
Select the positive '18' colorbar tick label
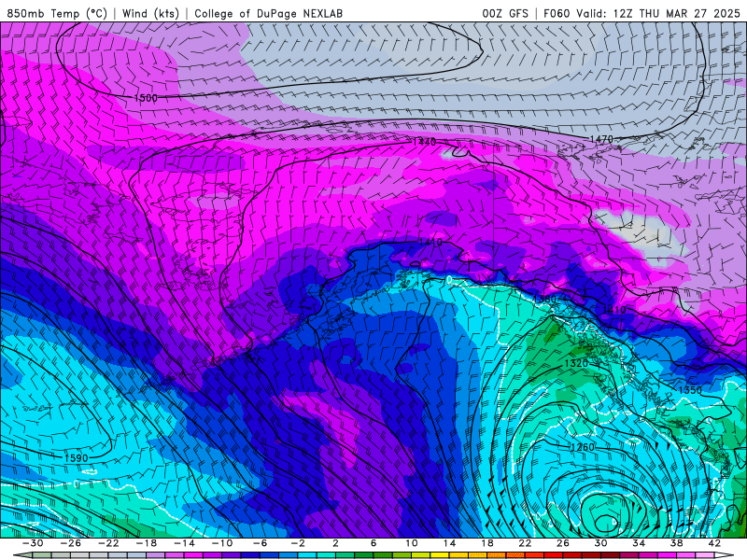(486, 543)
